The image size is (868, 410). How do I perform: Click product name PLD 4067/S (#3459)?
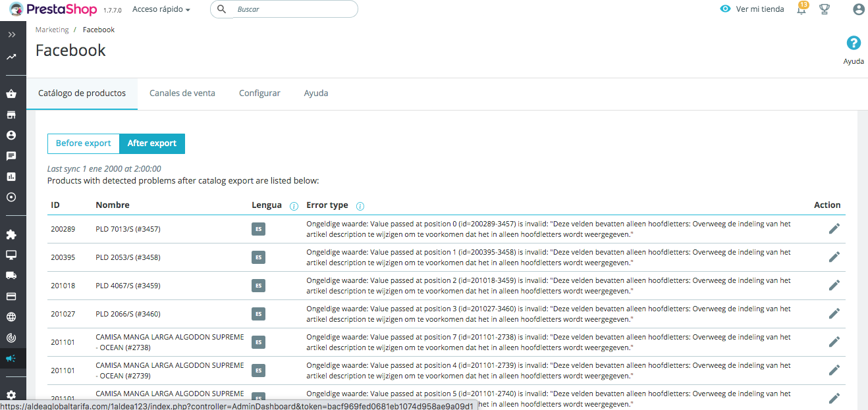128,286
